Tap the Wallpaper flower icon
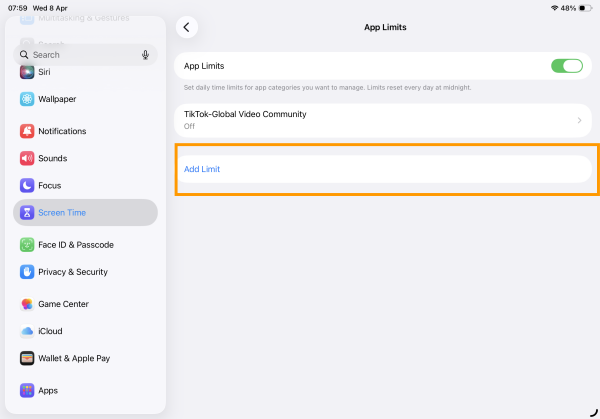Viewport: 600px width, 419px height. (27, 99)
